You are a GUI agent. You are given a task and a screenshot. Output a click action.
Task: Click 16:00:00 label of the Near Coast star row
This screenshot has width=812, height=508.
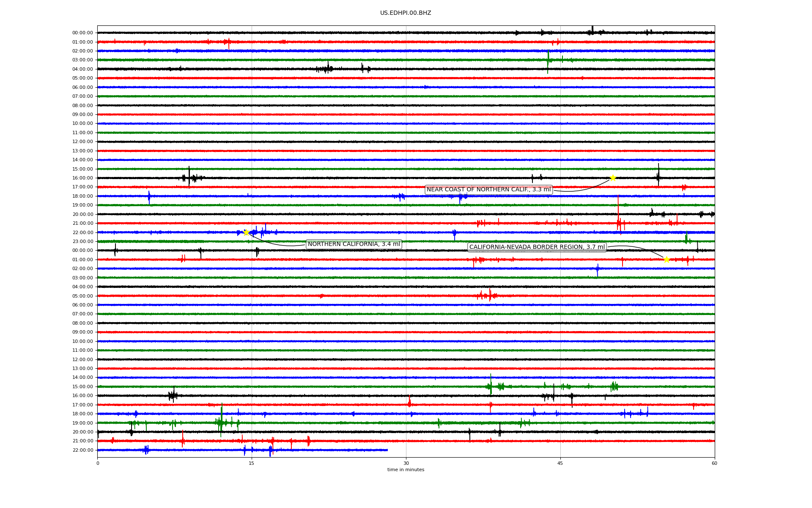click(82, 178)
